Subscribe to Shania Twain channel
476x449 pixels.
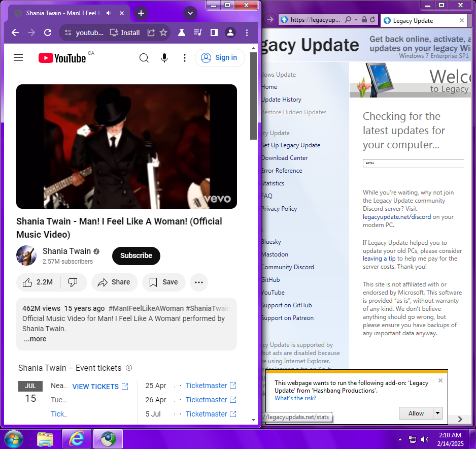click(x=136, y=255)
